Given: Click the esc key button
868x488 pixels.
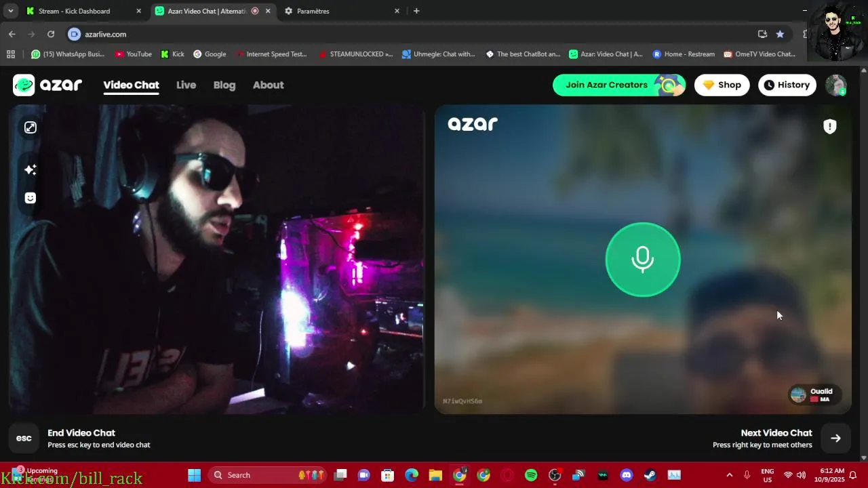Looking at the screenshot, I should (x=24, y=438).
